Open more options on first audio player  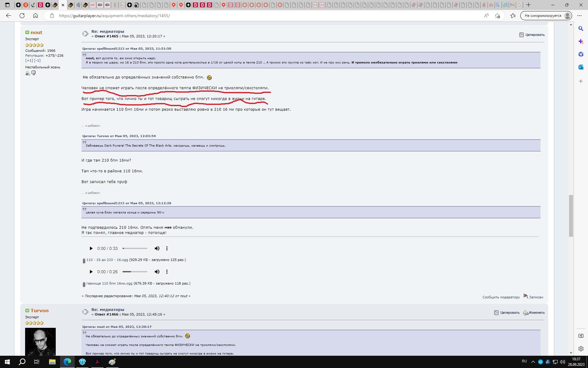(167, 248)
